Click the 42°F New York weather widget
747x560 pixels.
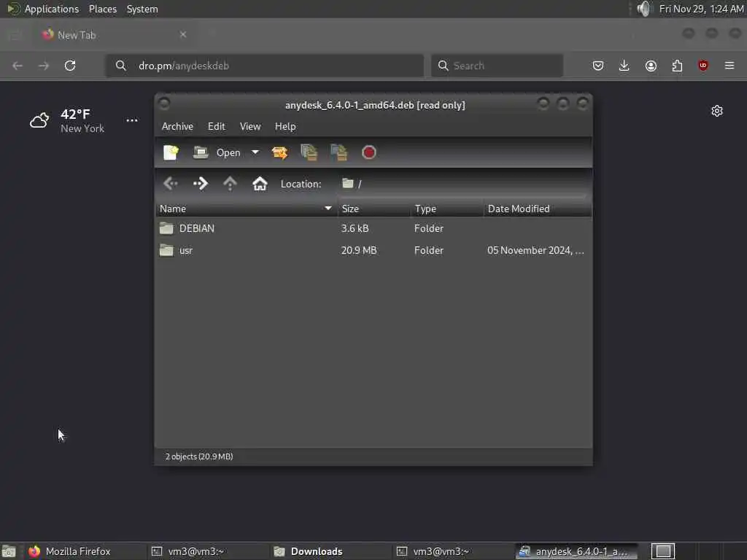coord(67,120)
